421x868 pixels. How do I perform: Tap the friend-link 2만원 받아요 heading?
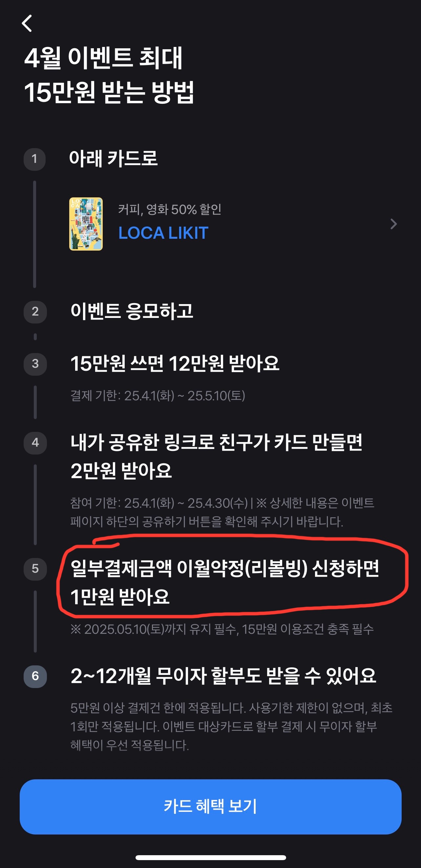pyautogui.click(x=216, y=456)
